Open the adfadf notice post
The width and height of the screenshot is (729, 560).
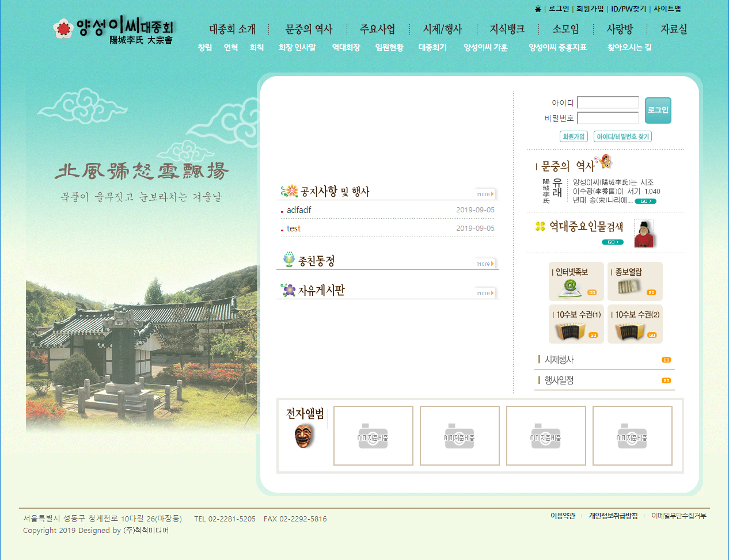(299, 210)
